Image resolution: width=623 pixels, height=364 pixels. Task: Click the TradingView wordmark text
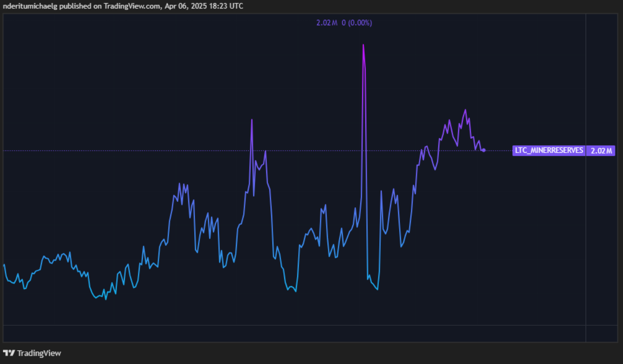pyautogui.click(x=39, y=353)
